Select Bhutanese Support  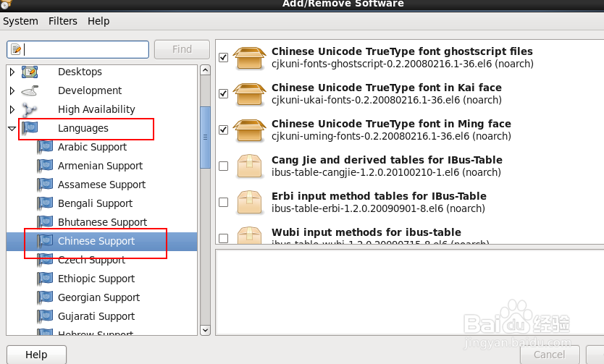pyautogui.click(x=102, y=222)
